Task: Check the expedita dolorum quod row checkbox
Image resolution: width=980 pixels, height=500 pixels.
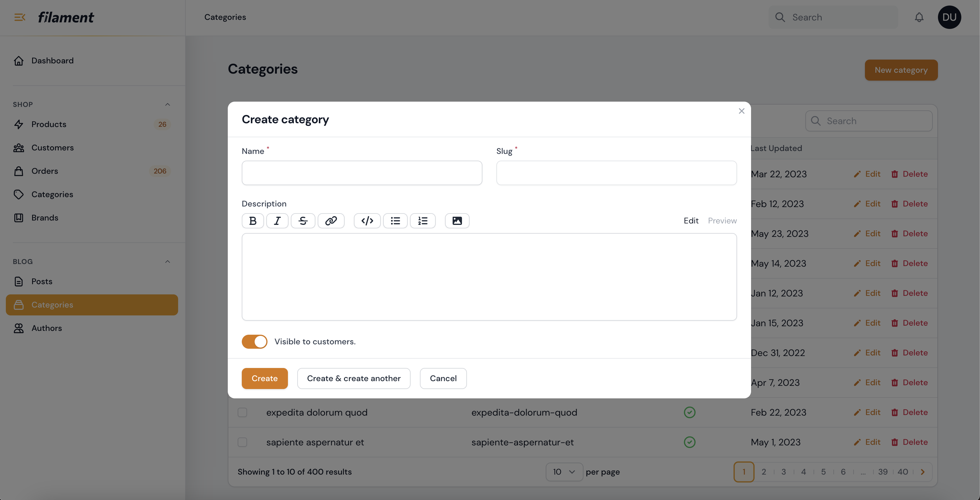Action: click(x=242, y=412)
